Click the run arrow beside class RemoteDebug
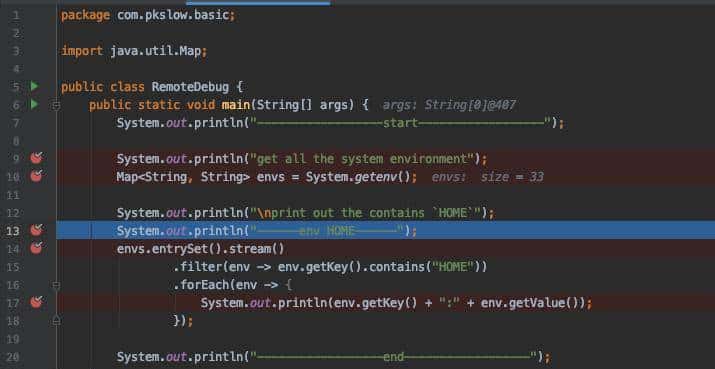This screenshot has width=715, height=369. tap(35, 86)
